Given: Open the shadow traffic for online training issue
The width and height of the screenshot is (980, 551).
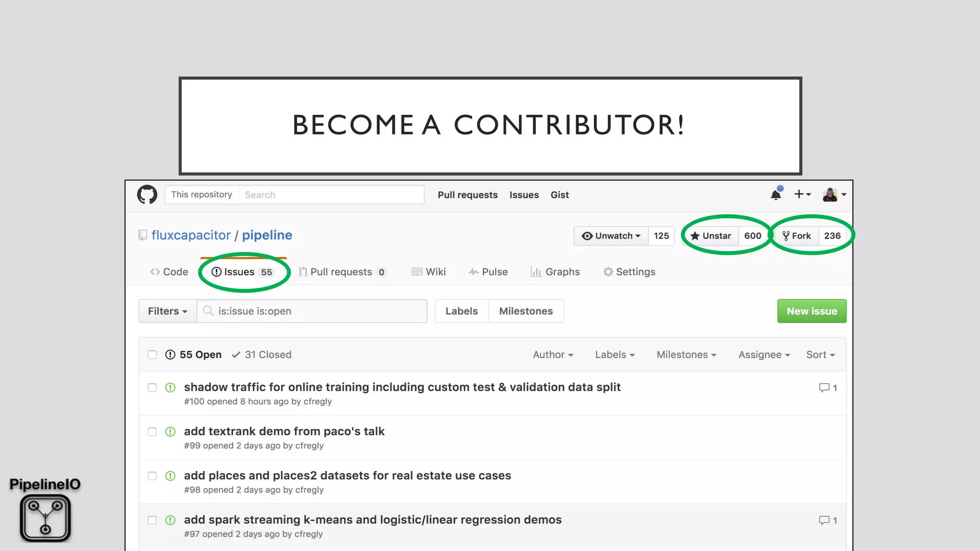Looking at the screenshot, I should (402, 387).
